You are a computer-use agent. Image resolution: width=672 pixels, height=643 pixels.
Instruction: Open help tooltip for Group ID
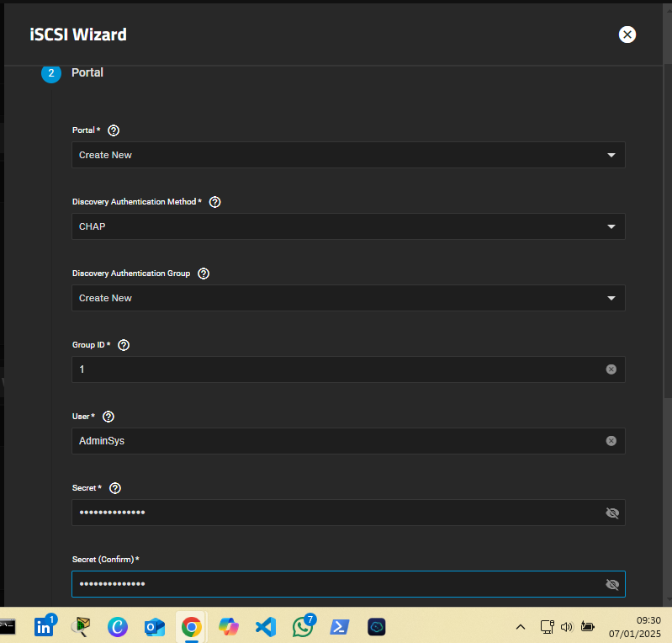124,345
